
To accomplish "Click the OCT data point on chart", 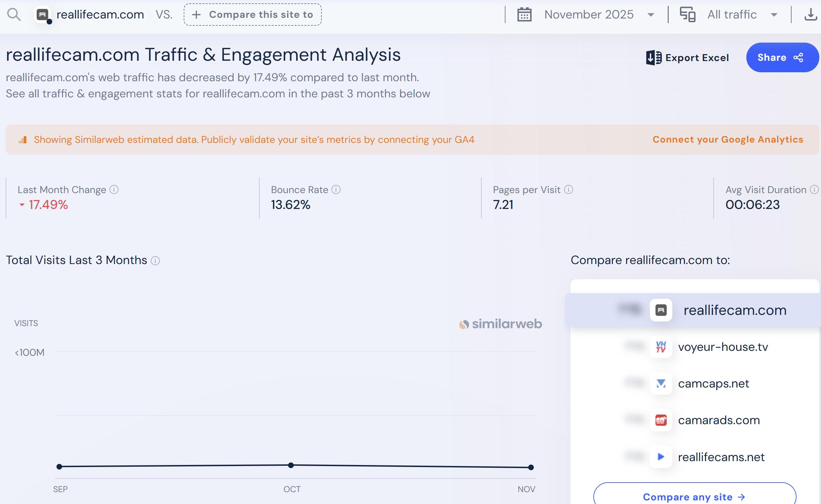I will click(291, 465).
